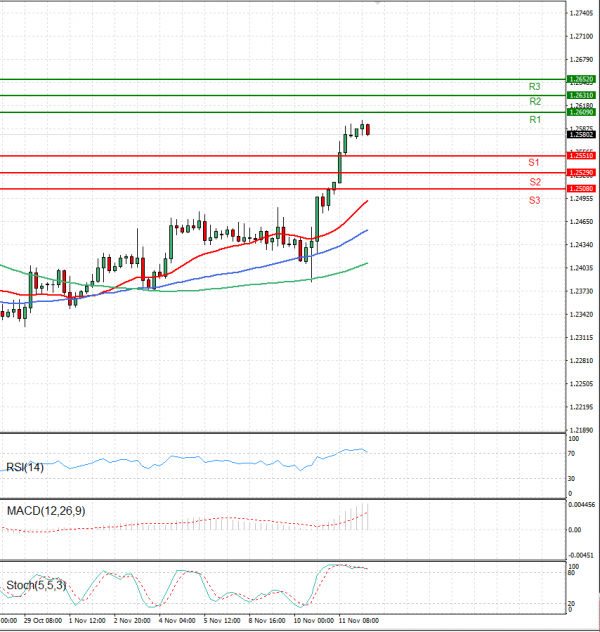The width and height of the screenshot is (600, 632).
Task: Click the 1.23115 price axis value
Action: click(x=581, y=338)
